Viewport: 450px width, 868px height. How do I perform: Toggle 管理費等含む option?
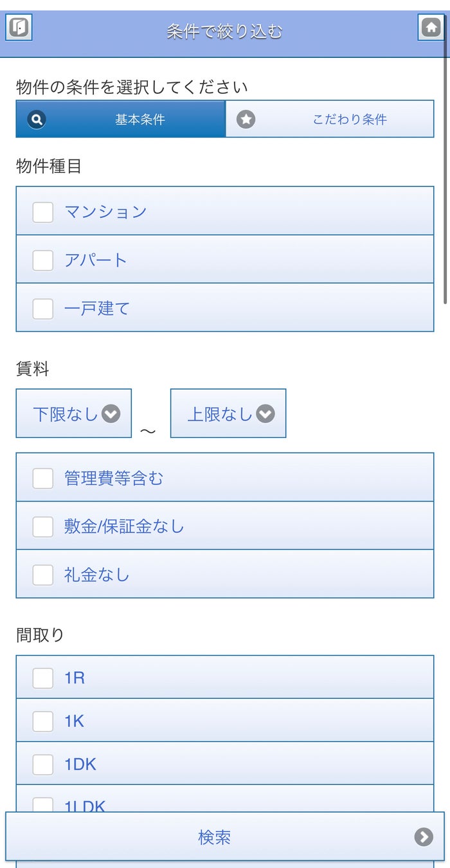43,478
